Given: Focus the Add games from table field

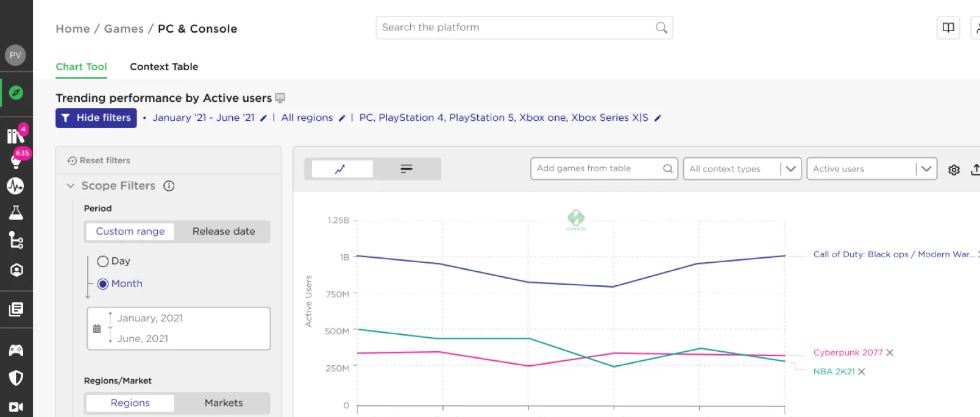Looking at the screenshot, I should (605, 169).
